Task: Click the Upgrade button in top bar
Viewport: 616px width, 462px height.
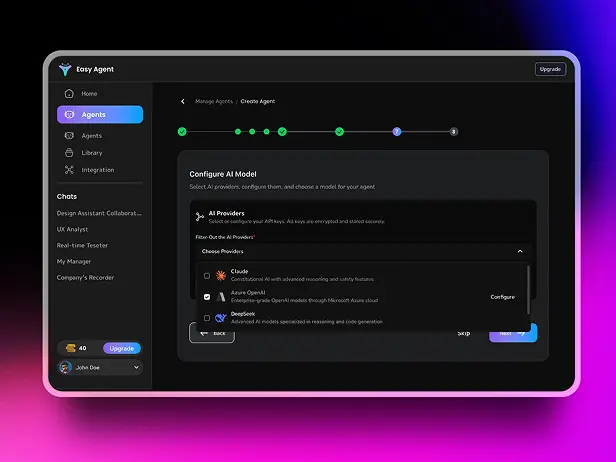Action: pos(550,69)
